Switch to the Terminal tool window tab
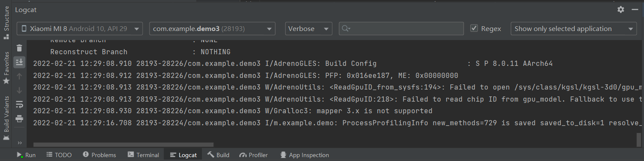644x161 pixels. 143,155
